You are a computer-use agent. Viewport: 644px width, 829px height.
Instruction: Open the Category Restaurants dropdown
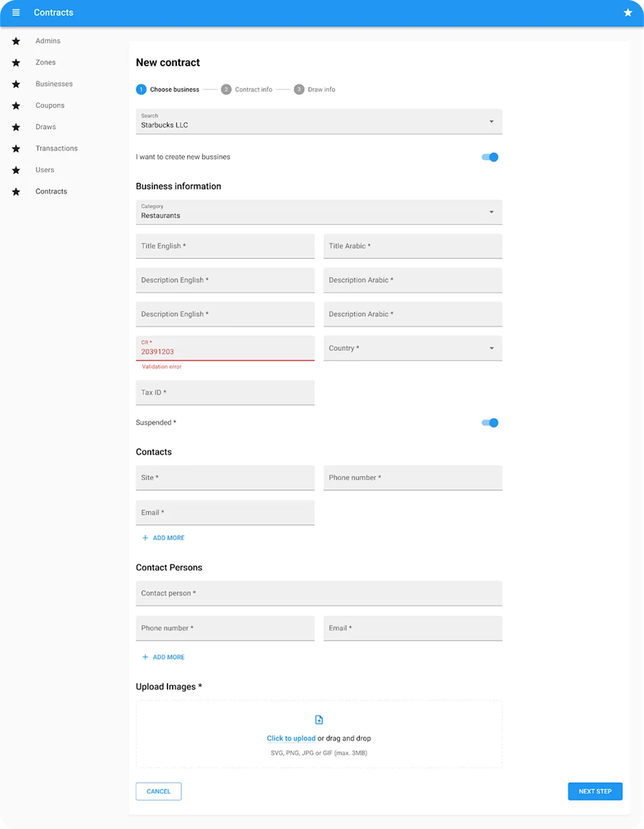point(319,212)
